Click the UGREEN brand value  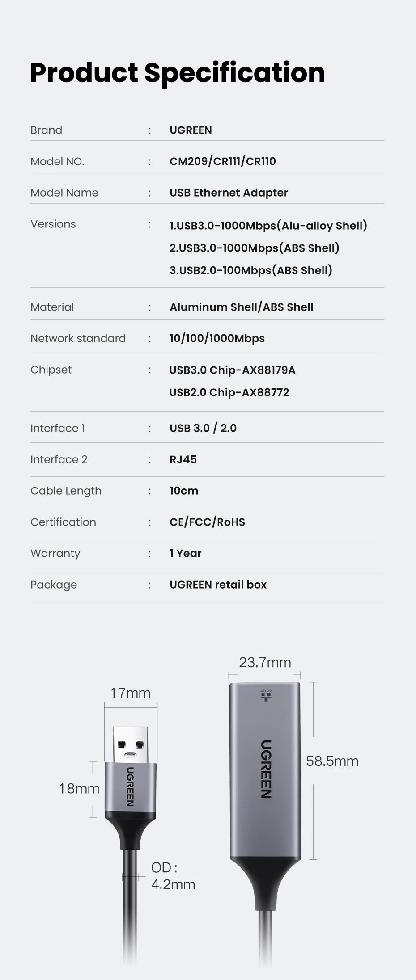coord(191,130)
